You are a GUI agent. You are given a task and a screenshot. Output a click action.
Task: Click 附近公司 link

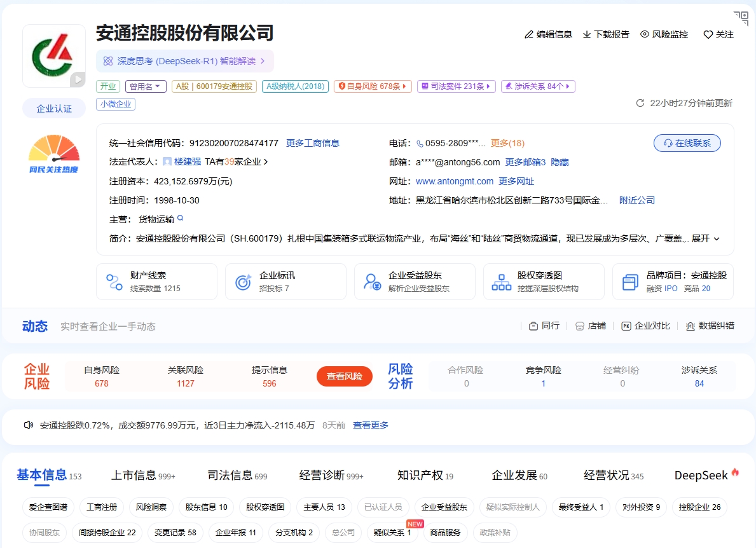[637, 200]
